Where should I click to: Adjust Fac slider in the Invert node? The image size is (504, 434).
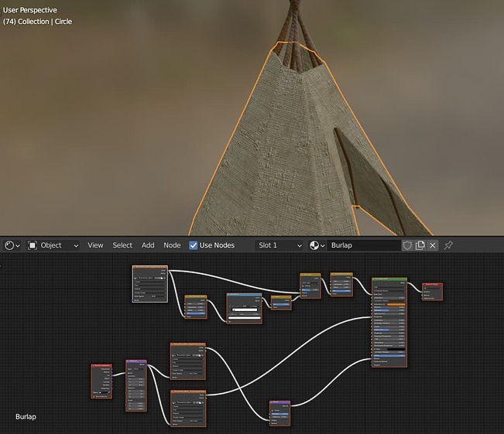coord(281,304)
